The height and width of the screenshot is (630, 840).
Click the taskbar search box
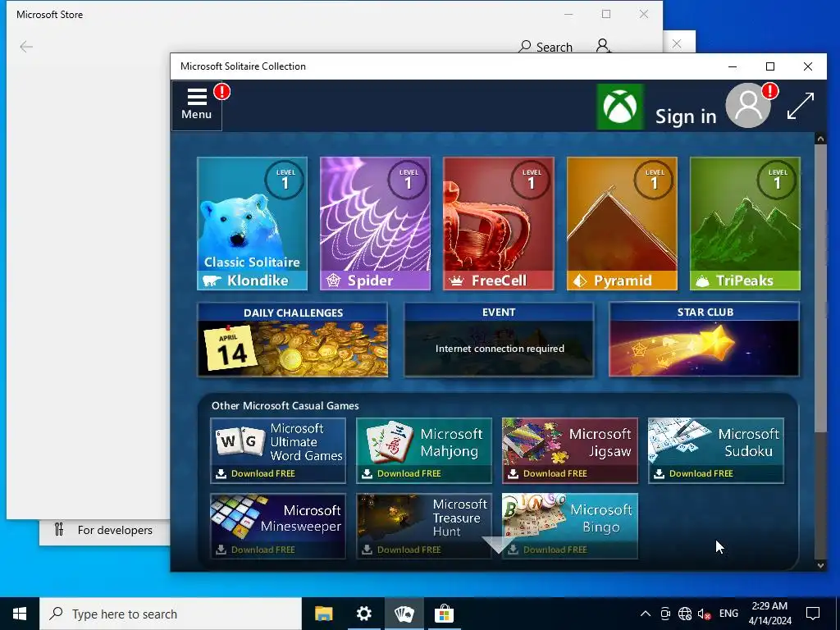[x=171, y=614]
